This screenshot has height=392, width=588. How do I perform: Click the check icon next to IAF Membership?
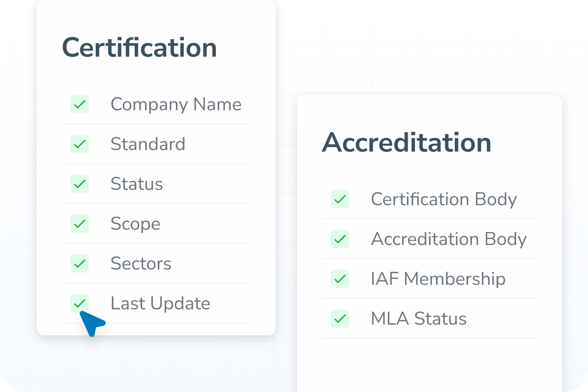(340, 279)
